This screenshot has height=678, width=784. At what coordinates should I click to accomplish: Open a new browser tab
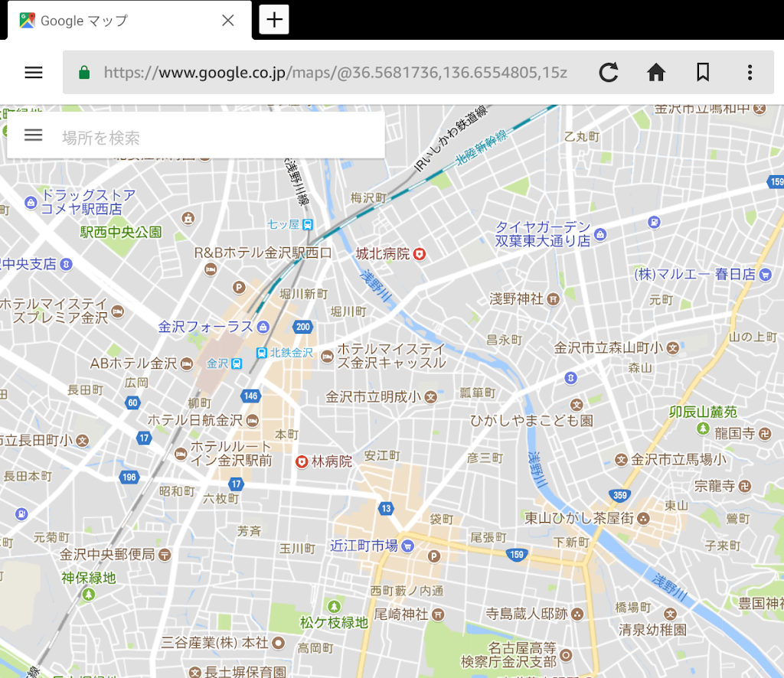(273, 19)
